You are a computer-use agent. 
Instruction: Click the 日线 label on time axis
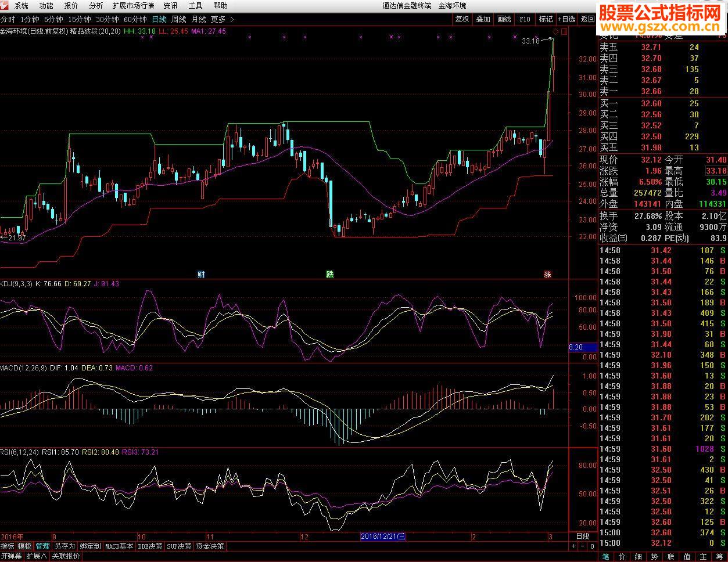583,536
